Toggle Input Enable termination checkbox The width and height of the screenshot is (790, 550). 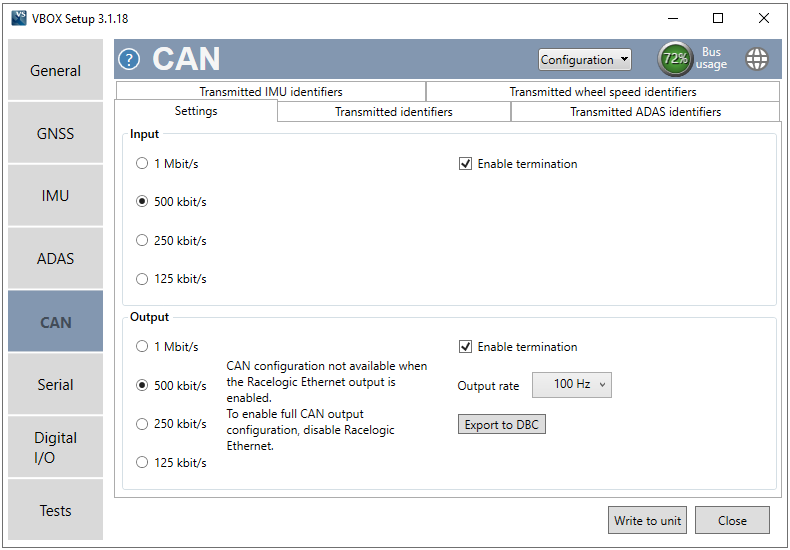tap(466, 164)
